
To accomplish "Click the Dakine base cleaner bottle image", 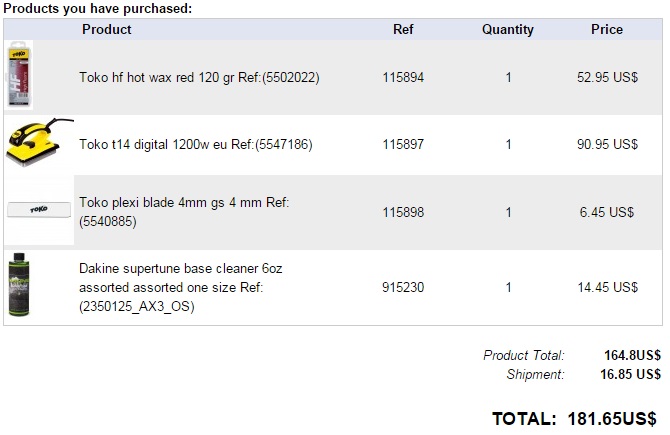I will click(x=19, y=284).
